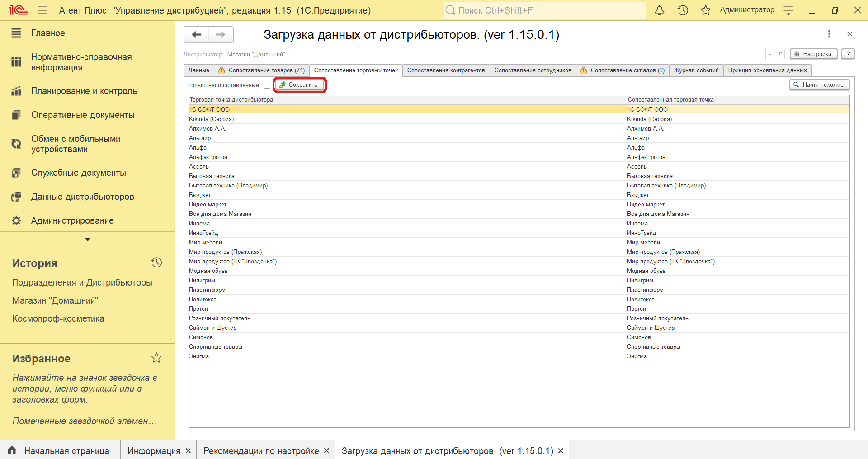The width and height of the screenshot is (868, 459).
Task: Go back with the left arrow button
Action: tap(197, 34)
